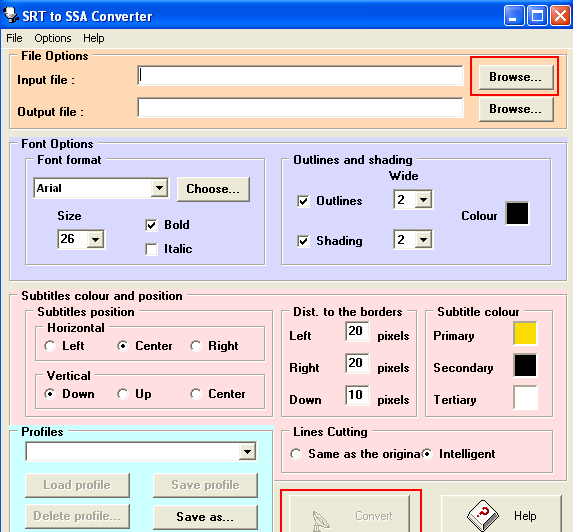Click the Help icon with question mark
Screen dimensions: 573x532
[483, 516]
